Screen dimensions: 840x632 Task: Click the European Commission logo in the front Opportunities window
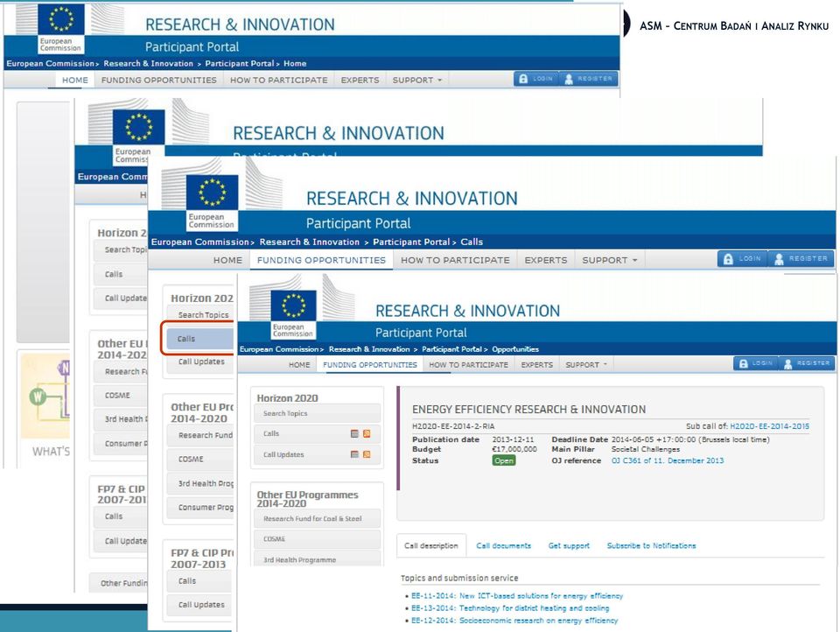coord(293,314)
